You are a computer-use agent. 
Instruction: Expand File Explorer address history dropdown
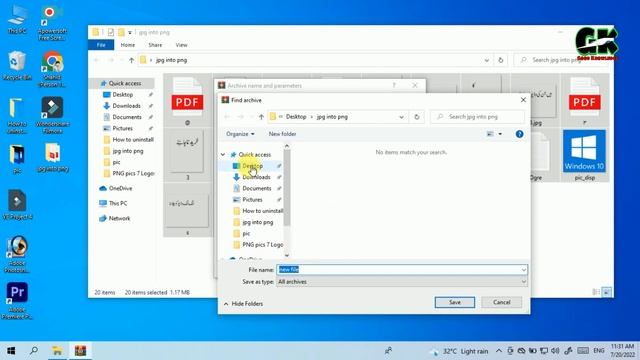(x=487, y=60)
